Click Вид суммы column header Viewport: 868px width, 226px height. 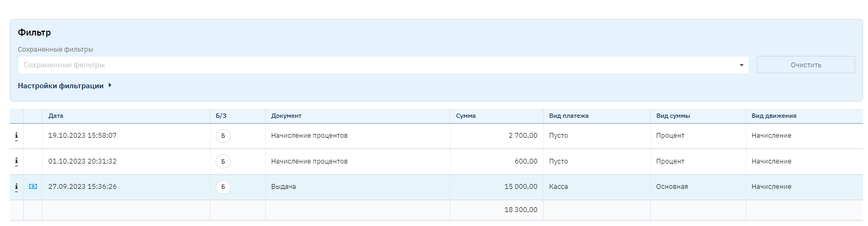click(673, 116)
